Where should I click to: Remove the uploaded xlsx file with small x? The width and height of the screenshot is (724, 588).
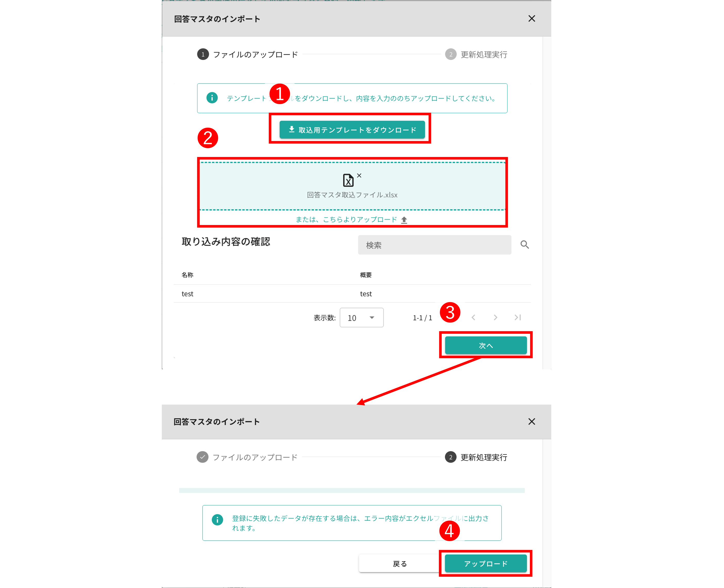coord(359,175)
